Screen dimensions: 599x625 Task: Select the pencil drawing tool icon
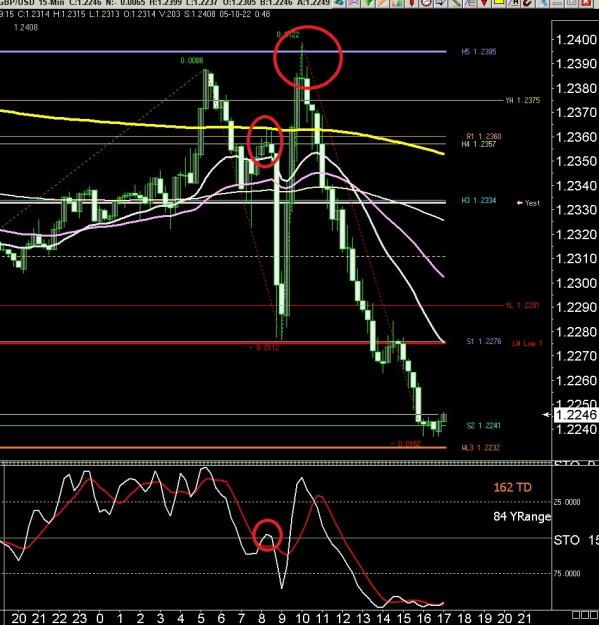pyautogui.click(x=456, y=3)
